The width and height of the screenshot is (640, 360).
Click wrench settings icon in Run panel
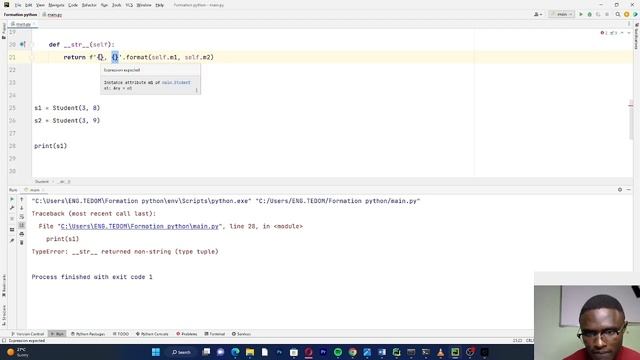point(12,208)
